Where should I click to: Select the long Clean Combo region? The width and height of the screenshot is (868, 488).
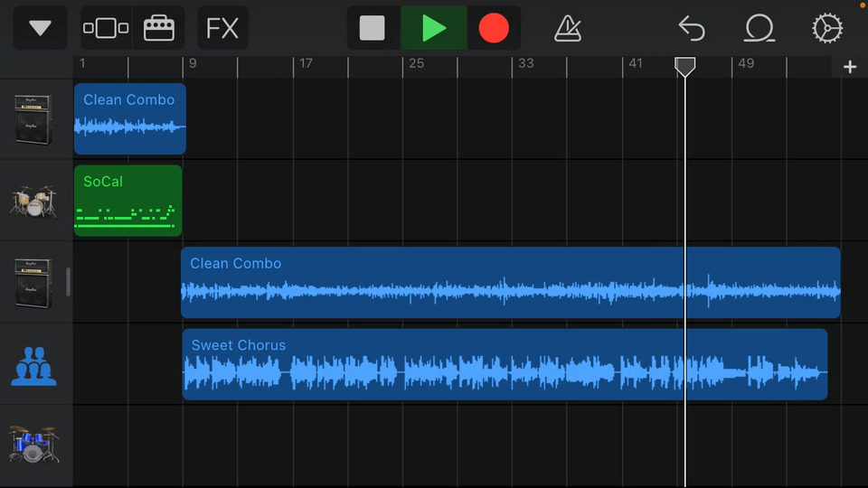click(510, 283)
